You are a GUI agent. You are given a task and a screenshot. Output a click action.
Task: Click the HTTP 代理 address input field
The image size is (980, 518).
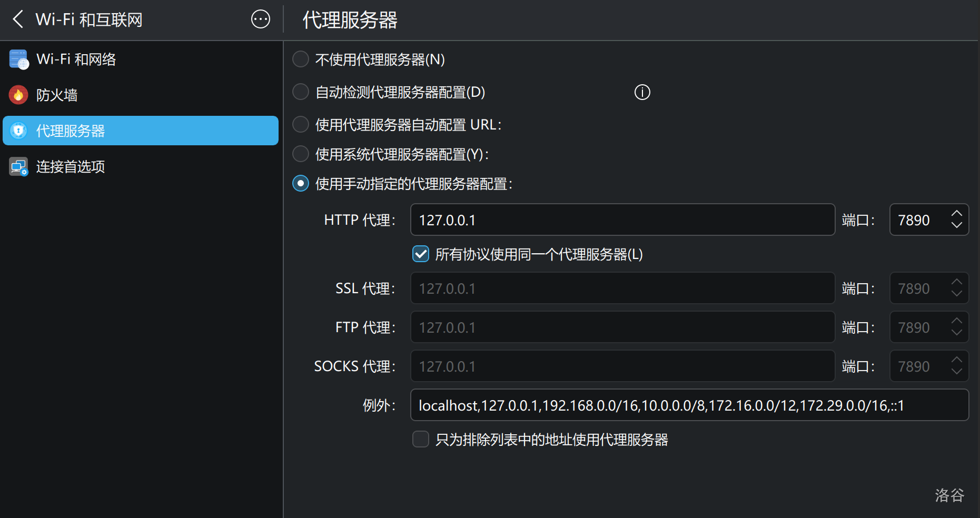tap(622, 220)
